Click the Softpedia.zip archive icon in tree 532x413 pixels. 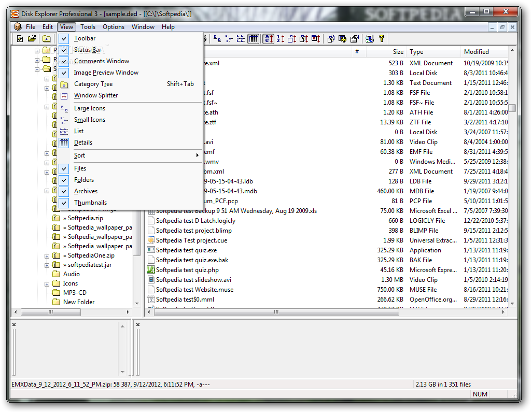[x=57, y=218]
